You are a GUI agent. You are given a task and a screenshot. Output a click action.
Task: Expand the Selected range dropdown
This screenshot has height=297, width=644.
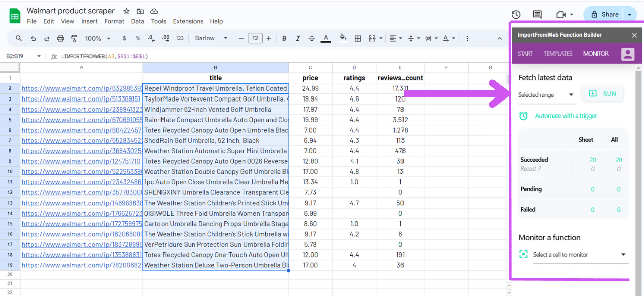pyautogui.click(x=546, y=95)
